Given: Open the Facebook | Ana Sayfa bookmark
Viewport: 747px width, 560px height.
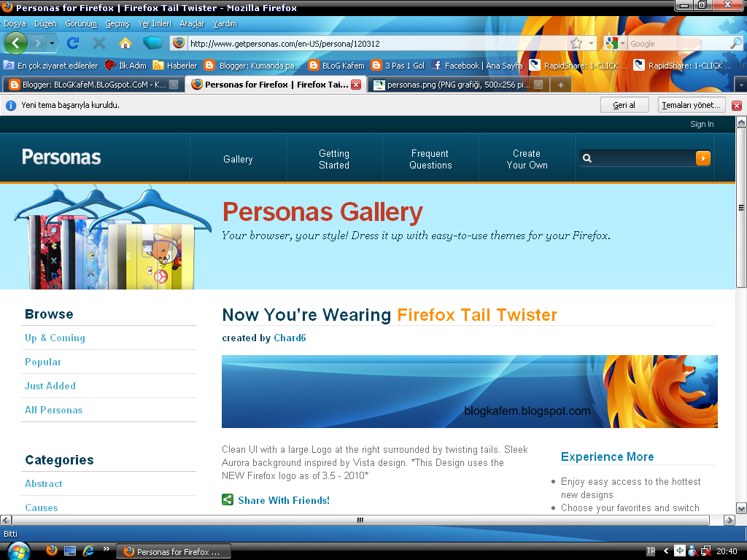Looking at the screenshot, I should pyautogui.click(x=477, y=65).
